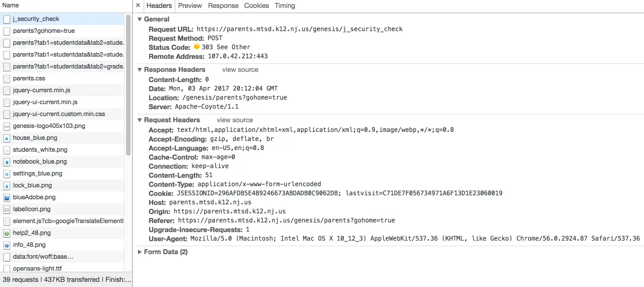Click the blueAdobe.png file icon
Viewport: 644px width, 287px height.
[x=7, y=198]
